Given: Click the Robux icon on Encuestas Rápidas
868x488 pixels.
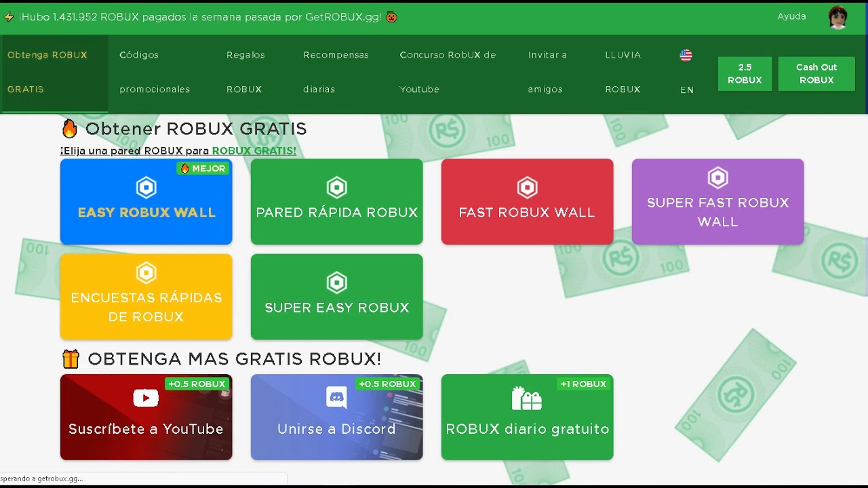Looking at the screenshot, I should coord(146,272).
